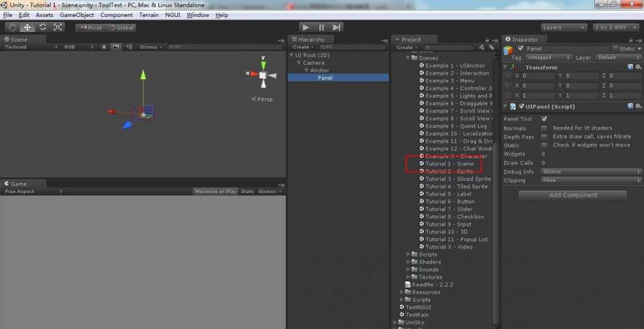
Task: Select the Anchor hierarchy object
Action: tap(319, 70)
